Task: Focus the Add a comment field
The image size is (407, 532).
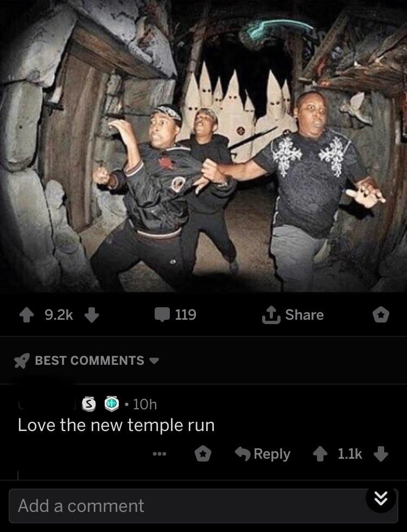Action: click(x=203, y=506)
